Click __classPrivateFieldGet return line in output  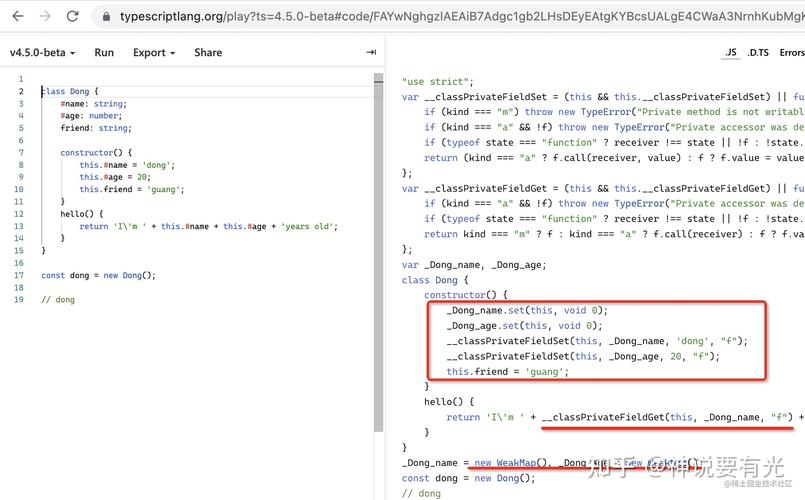click(625, 417)
